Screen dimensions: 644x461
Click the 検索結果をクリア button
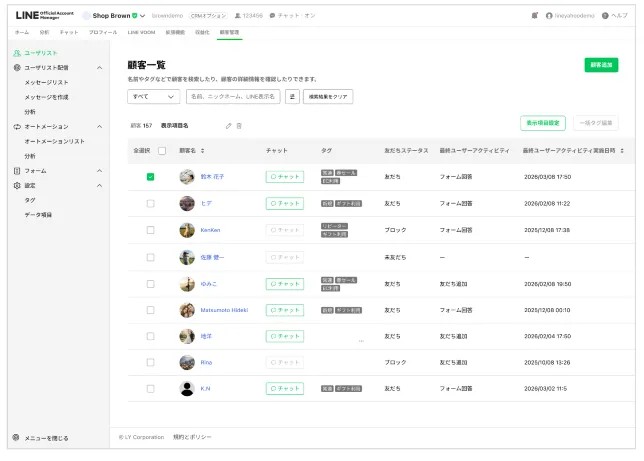pos(328,97)
